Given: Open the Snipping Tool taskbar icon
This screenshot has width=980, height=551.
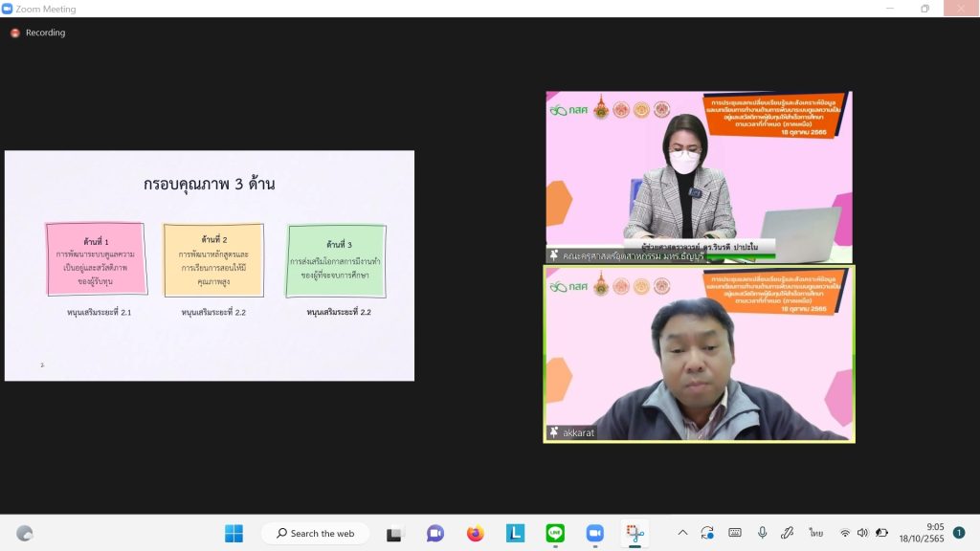Looking at the screenshot, I should pos(635,533).
